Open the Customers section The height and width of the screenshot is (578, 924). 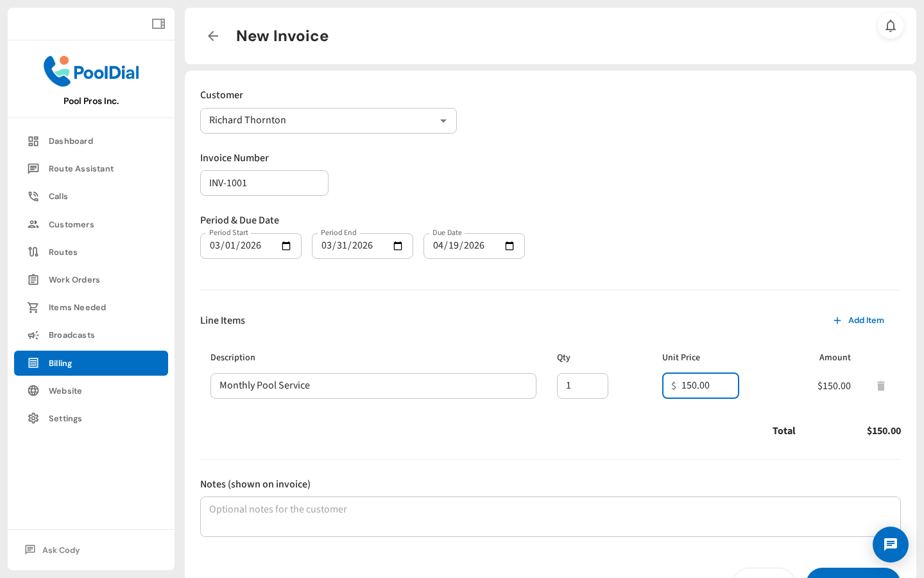click(x=71, y=224)
